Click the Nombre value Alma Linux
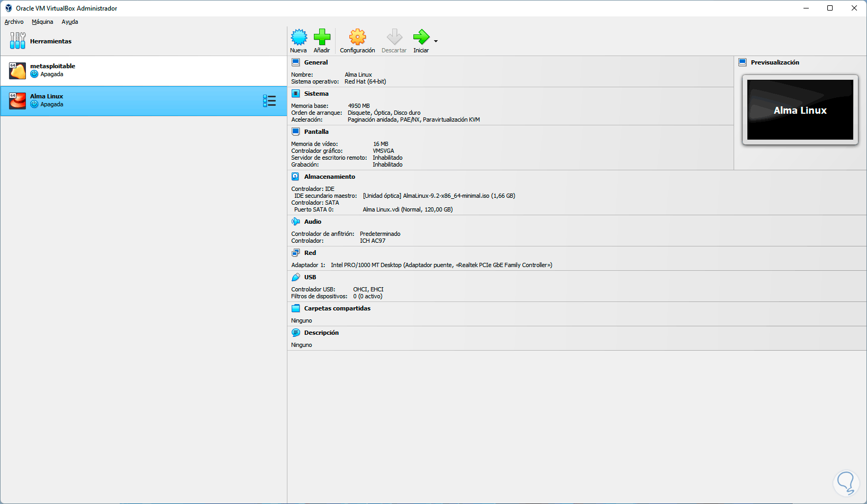This screenshot has width=867, height=504. pos(358,75)
